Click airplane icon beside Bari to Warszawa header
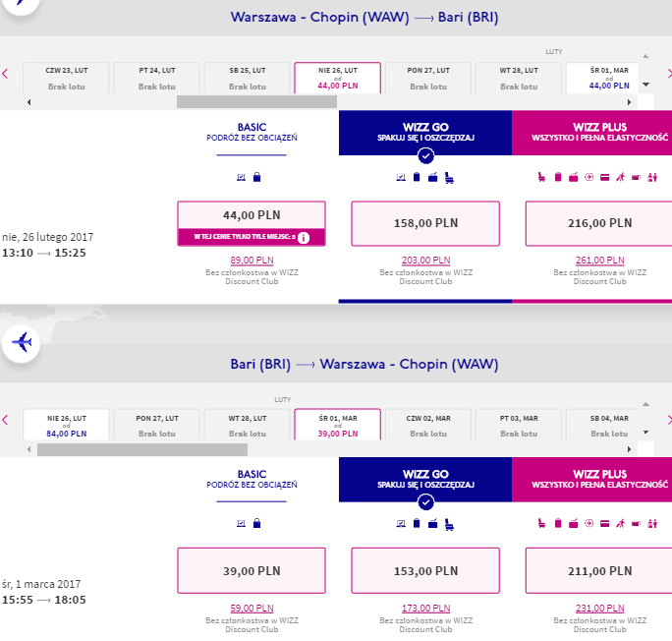This screenshot has width=672, height=641. [x=22, y=343]
